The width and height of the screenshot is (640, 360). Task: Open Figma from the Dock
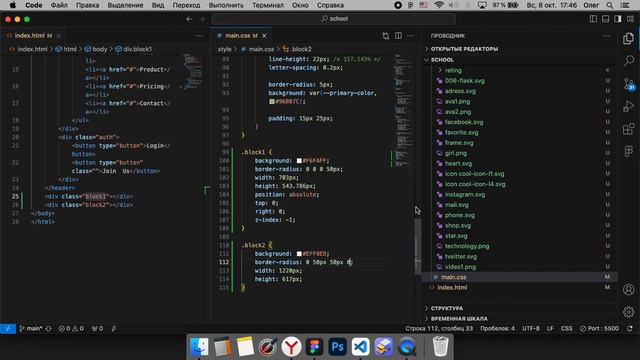(x=314, y=347)
